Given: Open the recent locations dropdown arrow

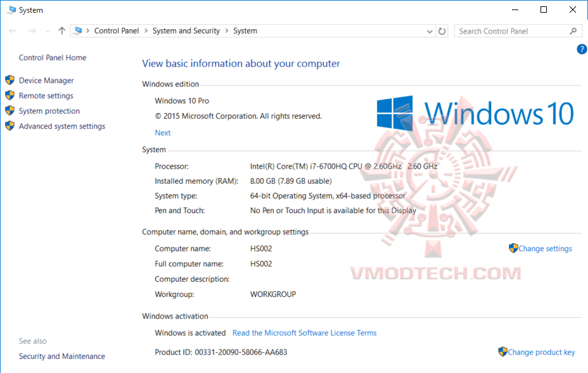Looking at the screenshot, I should (x=48, y=31).
